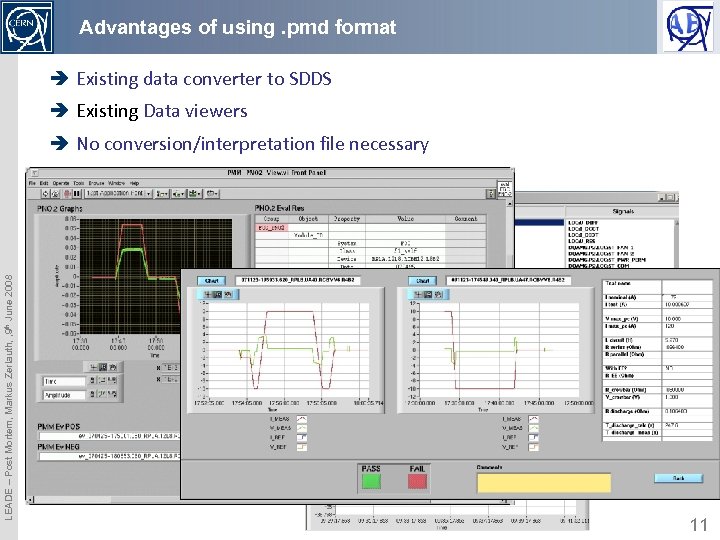Select zoom tool in right chart palette
This screenshot has width=720, height=540.
(x=428, y=294)
